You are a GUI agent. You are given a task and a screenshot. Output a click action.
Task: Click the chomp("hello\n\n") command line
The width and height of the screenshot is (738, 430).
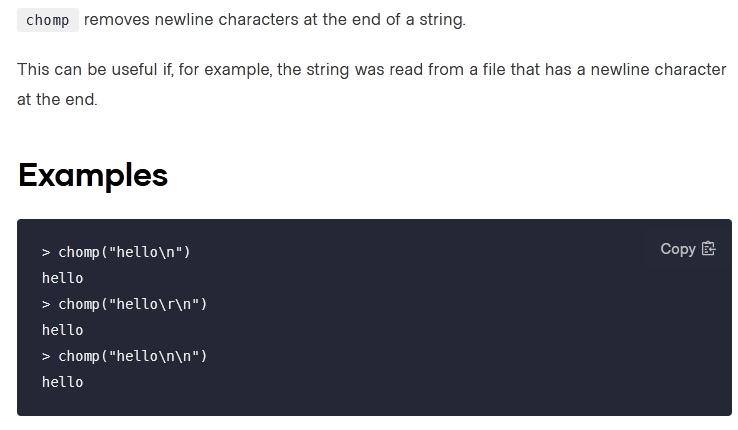tap(132, 356)
